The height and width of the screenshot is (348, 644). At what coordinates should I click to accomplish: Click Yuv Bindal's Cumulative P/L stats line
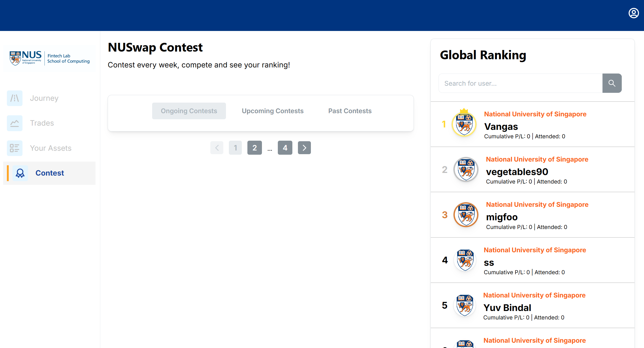pos(524,318)
